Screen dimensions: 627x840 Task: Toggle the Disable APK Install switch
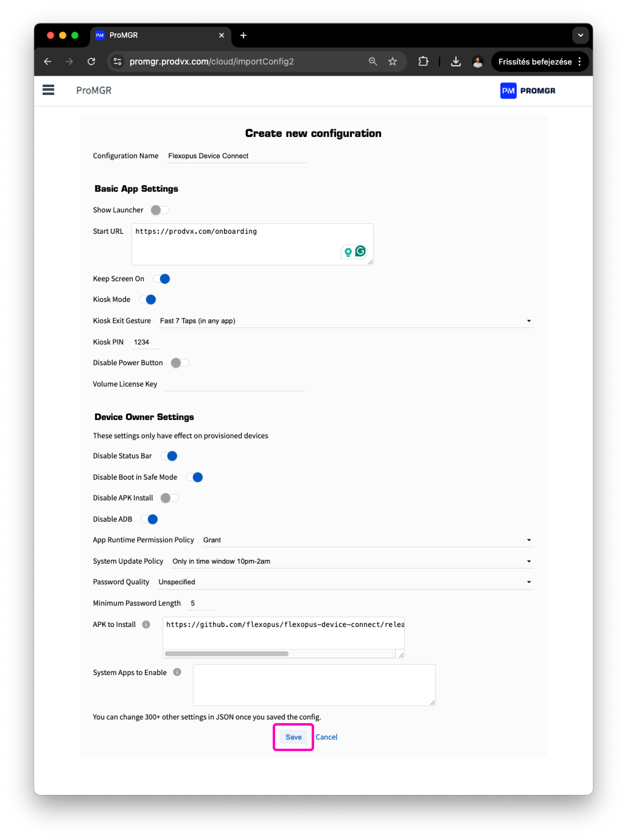tap(169, 498)
